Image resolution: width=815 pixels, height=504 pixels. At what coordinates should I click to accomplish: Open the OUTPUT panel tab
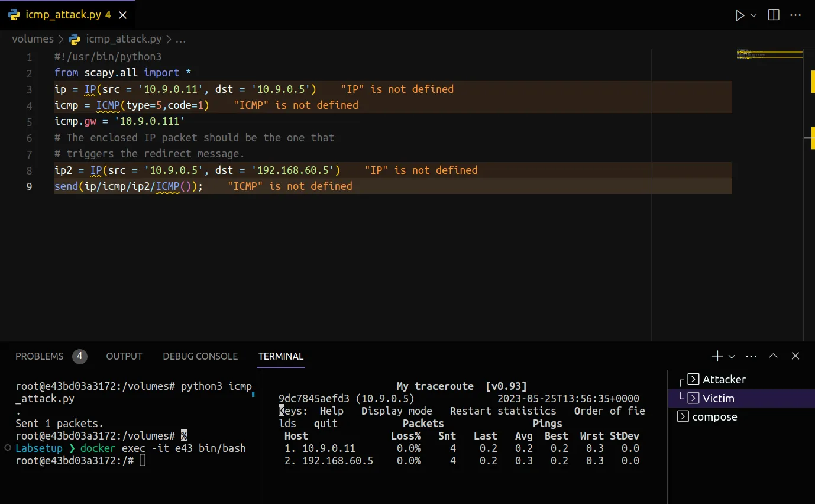(x=124, y=356)
